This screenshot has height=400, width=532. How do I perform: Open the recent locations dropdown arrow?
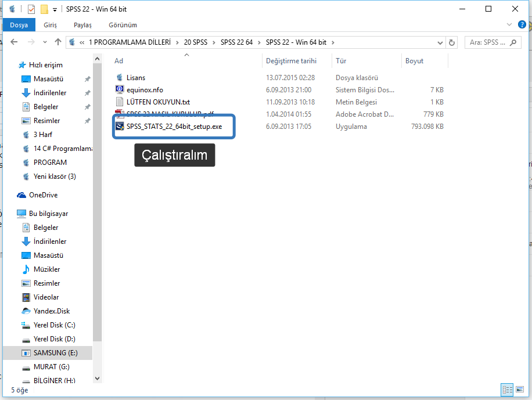[45, 42]
